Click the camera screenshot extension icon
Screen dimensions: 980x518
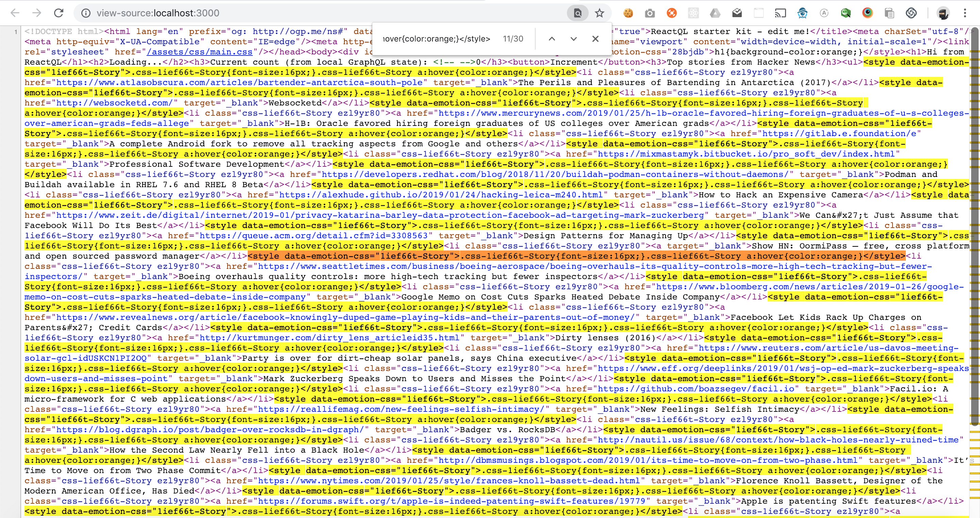tap(650, 13)
